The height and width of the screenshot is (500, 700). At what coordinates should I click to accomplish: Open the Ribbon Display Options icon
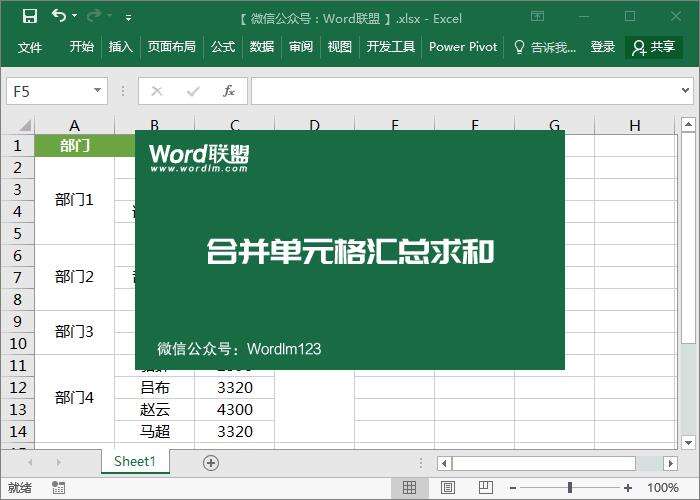[x=538, y=17]
